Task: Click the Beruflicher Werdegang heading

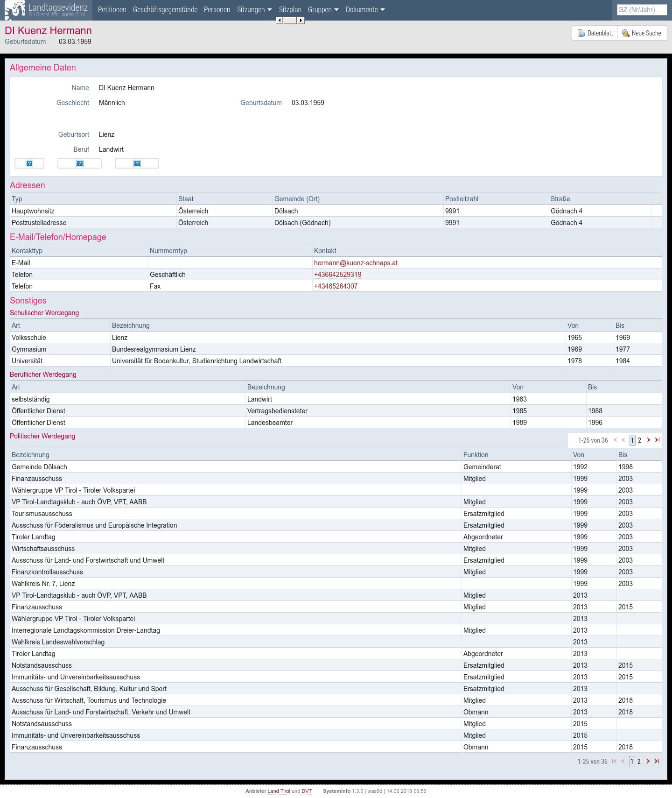Action: click(43, 374)
